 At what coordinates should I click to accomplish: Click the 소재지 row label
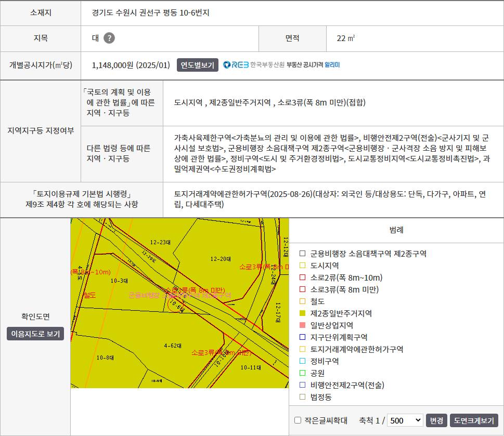pyautogui.click(x=41, y=13)
